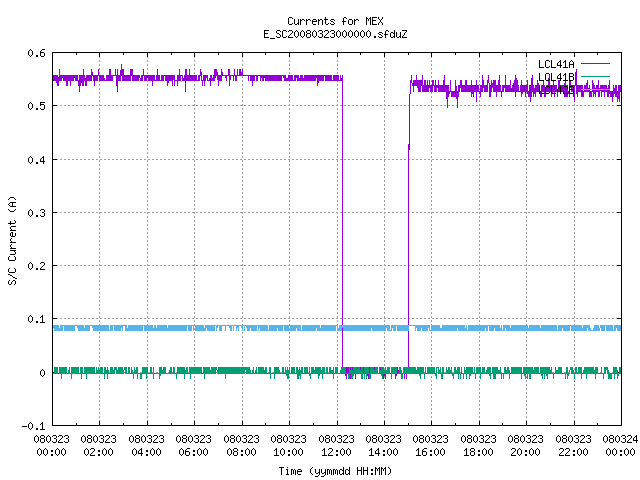This screenshot has height=480, width=640.
Task: Click the x-axis tick '080323 16:00'
Action: [431, 446]
